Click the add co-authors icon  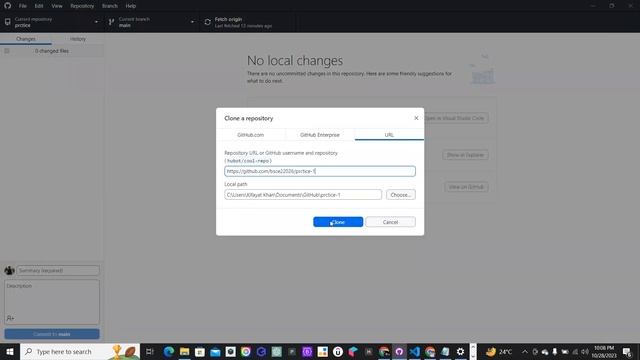10,318
